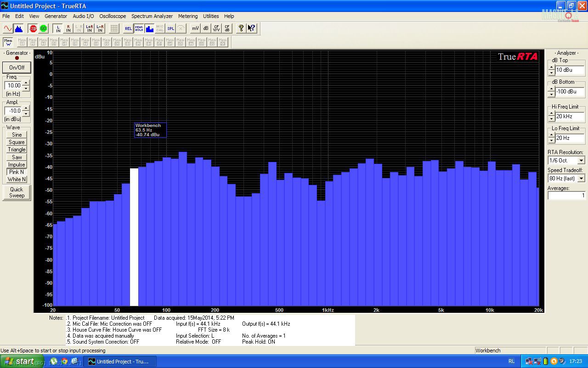The width and height of the screenshot is (588, 368).
Task: Open the Metering menu
Action: (x=188, y=16)
